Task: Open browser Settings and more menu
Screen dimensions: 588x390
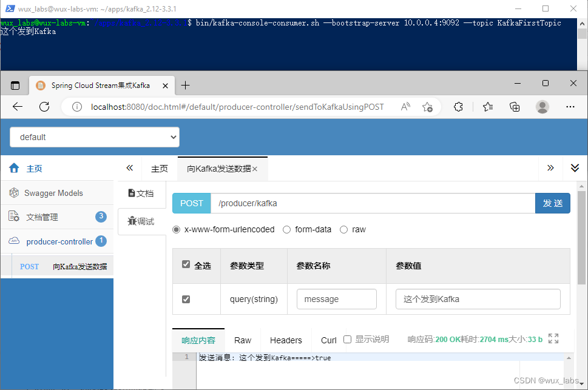Action: 570,107
